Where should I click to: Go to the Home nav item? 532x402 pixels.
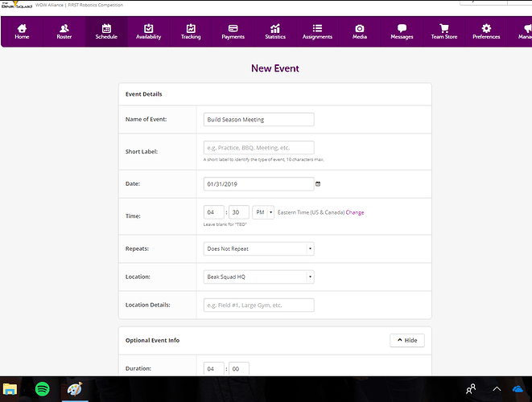click(22, 31)
